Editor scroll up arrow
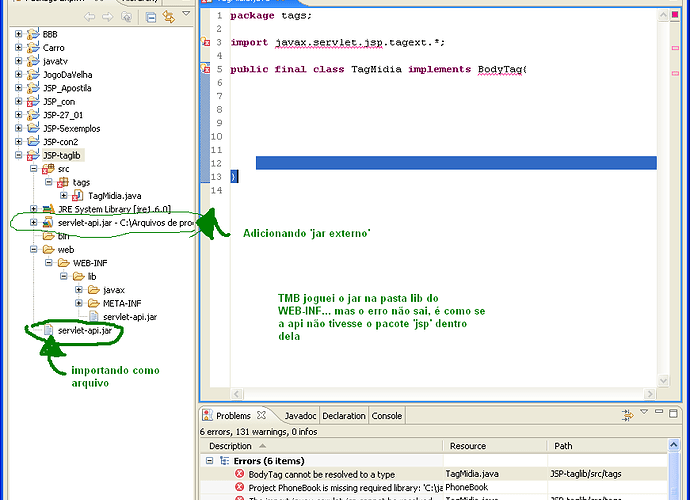This screenshot has height=500, width=690. tap(663, 15)
